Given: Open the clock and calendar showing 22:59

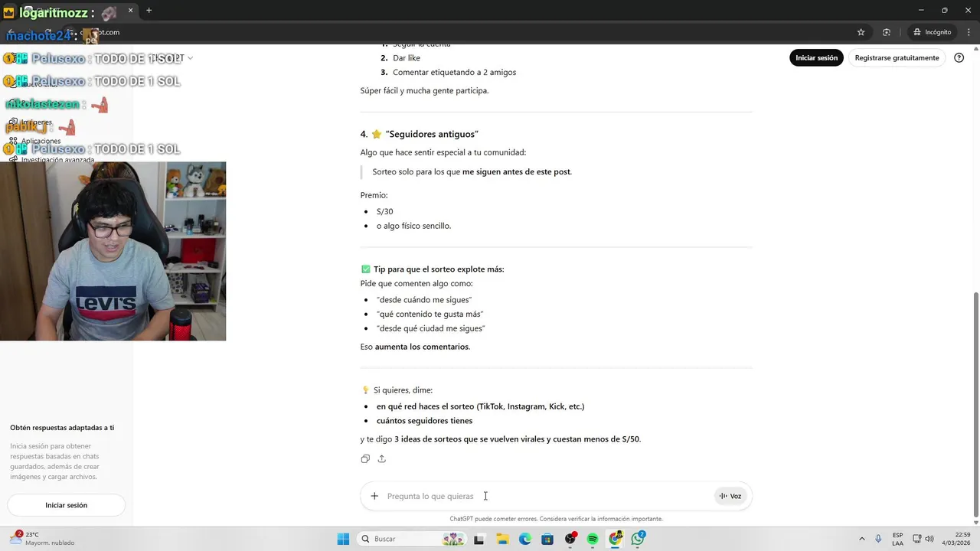Looking at the screenshot, I should (x=955, y=539).
